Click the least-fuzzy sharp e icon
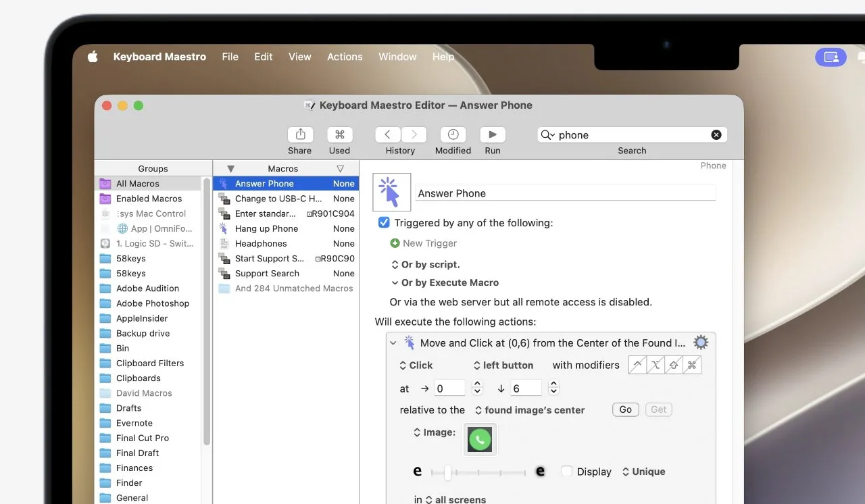Viewport: 865px width, 504px height. coord(418,472)
